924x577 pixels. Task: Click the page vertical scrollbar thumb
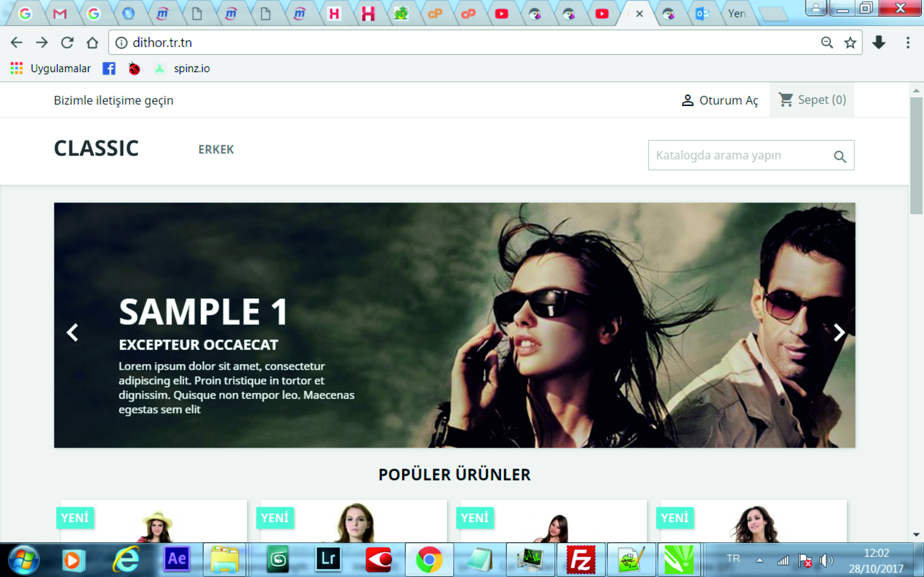(x=916, y=156)
